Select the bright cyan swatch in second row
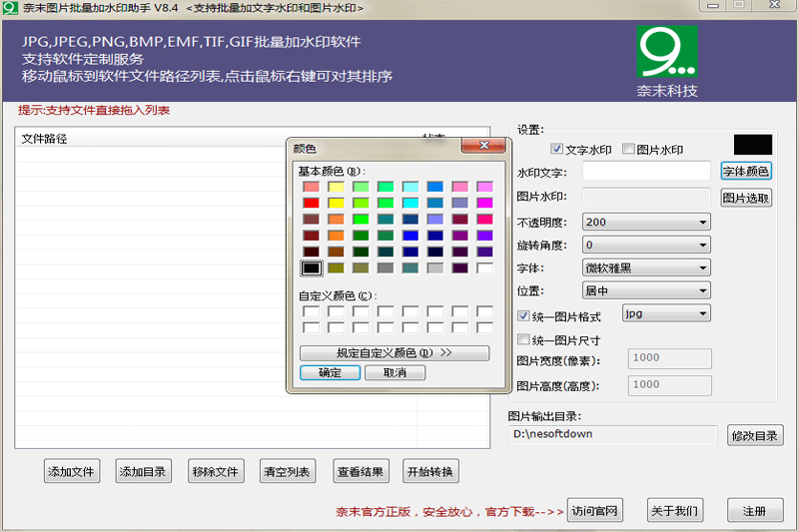This screenshot has height=532, width=799. click(x=410, y=204)
